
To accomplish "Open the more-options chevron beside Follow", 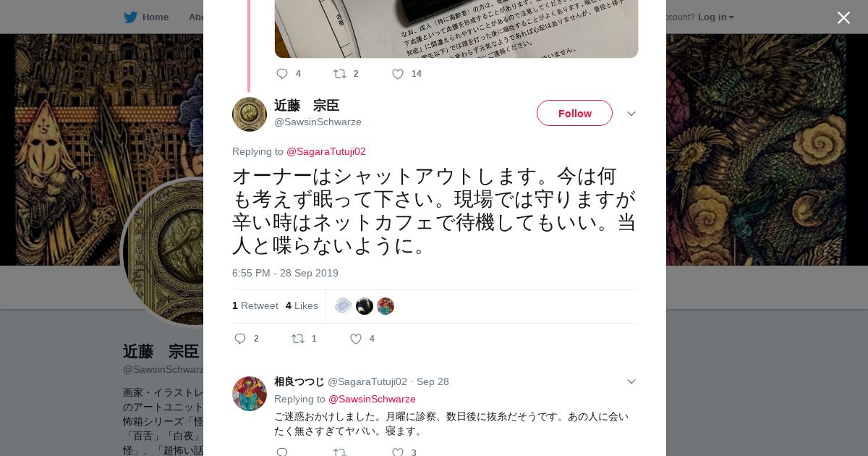I will click(631, 114).
